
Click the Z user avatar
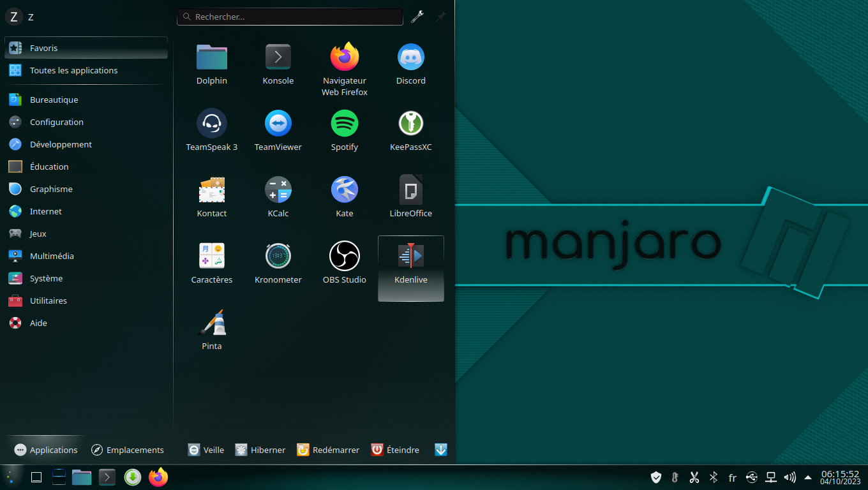(x=14, y=17)
